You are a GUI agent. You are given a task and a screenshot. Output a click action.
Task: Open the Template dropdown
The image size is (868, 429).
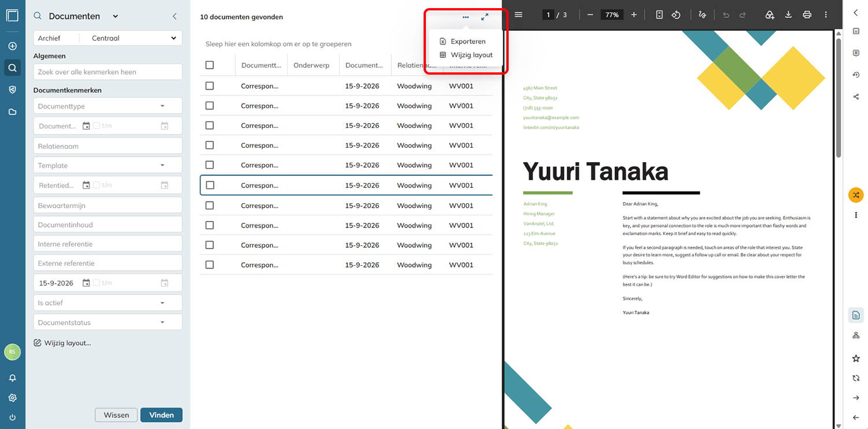pos(108,166)
